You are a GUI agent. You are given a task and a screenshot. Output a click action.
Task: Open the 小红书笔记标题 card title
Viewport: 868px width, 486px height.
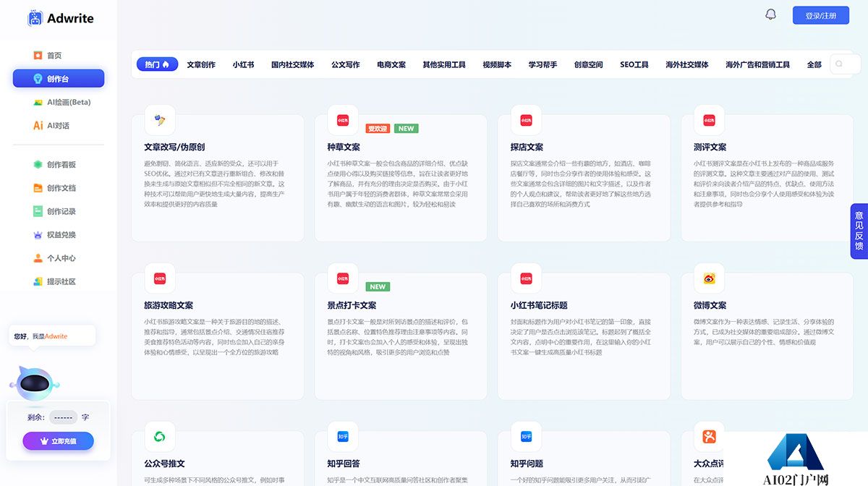[x=539, y=305]
